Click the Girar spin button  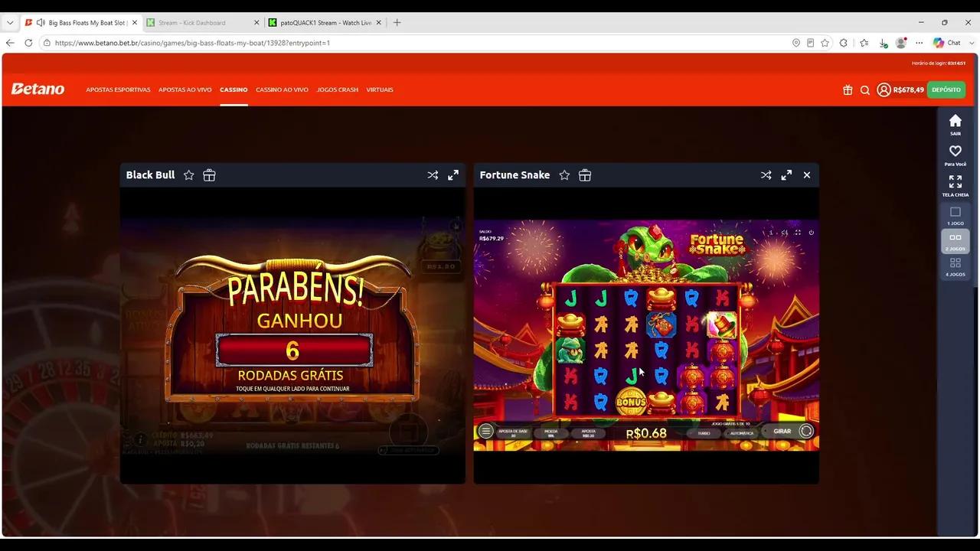[x=782, y=432]
